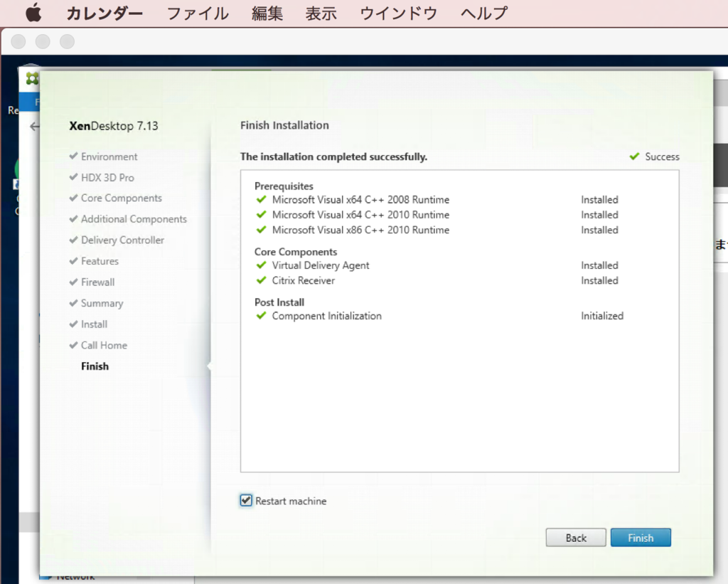This screenshot has height=584, width=728.
Task: Uncheck the Restart machine checkbox
Action: (x=246, y=500)
